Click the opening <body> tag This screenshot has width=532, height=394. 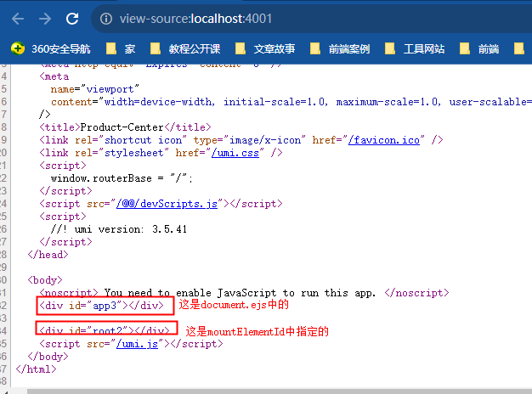tap(45, 280)
